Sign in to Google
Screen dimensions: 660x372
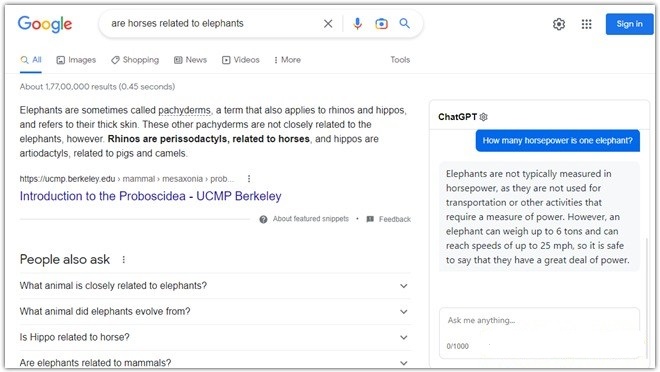(629, 24)
